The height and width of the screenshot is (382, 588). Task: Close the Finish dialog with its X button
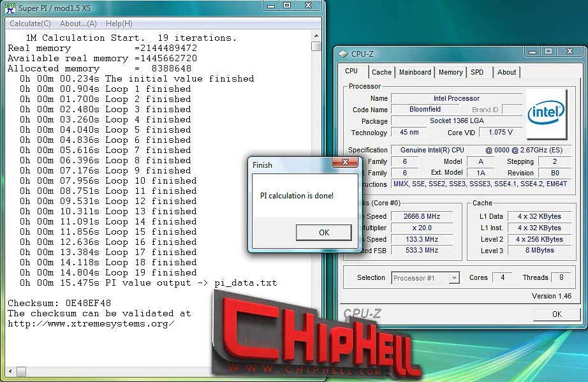point(346,162)
